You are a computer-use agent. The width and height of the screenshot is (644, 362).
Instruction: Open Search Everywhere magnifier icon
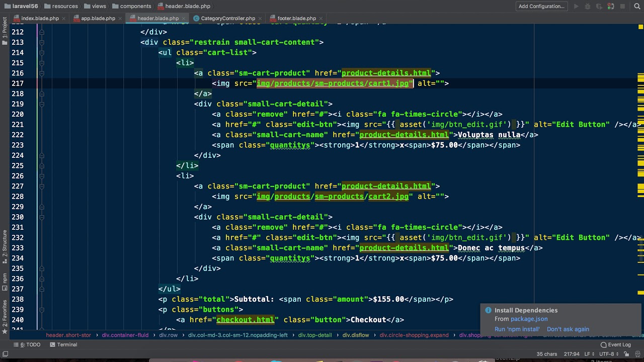click(636, 7)
